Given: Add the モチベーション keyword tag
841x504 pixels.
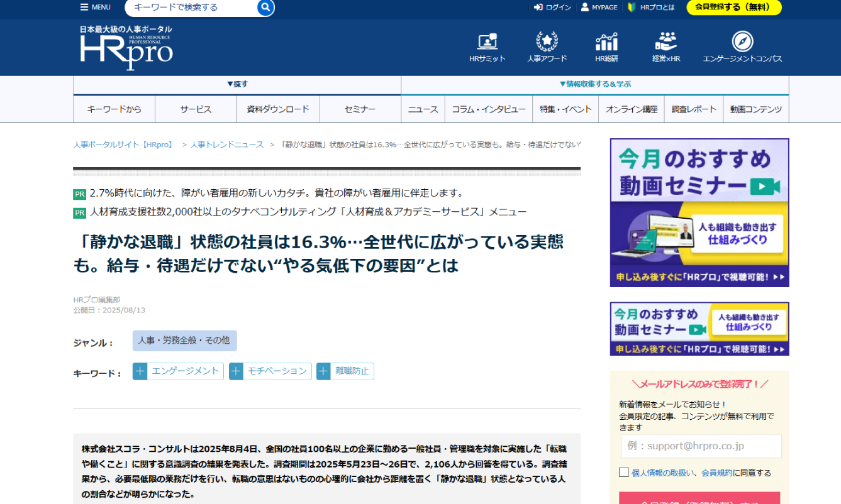Looking at the screenshot, I should (x=237, y=371).
